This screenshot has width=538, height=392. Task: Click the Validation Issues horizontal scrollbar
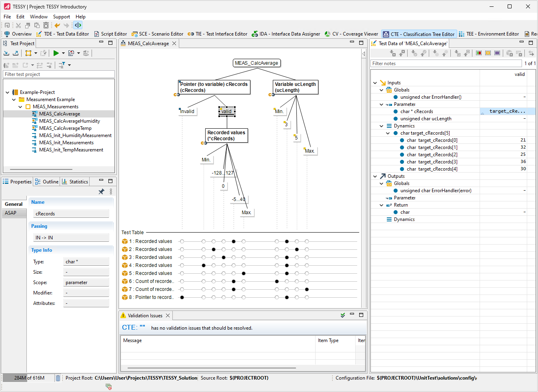pyautogui.click(x=212, y=368)
